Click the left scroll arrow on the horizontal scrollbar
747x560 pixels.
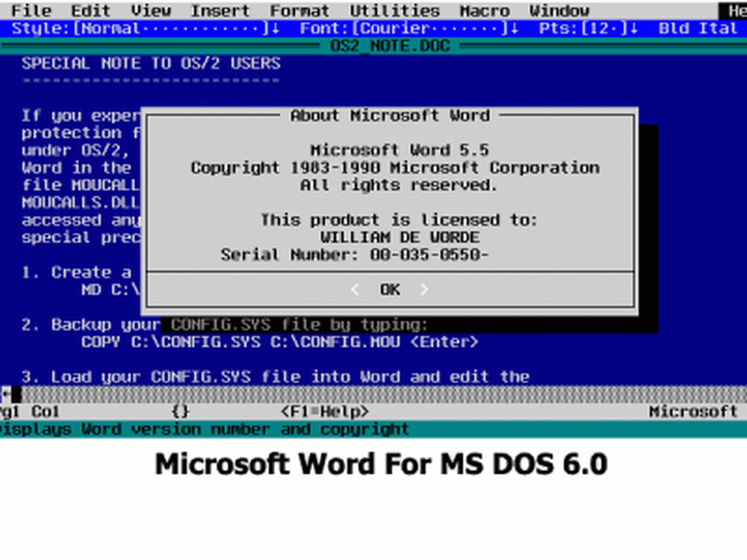pos(4,394)
